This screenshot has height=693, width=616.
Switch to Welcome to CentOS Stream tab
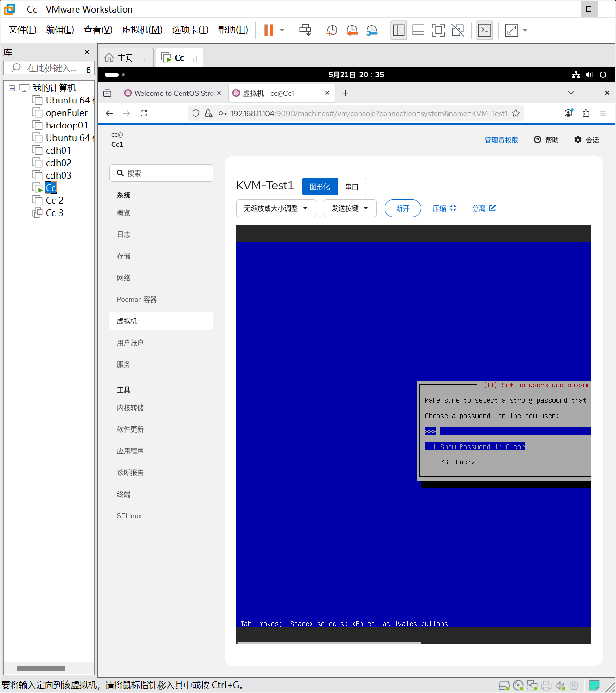[x=173, y=93]
